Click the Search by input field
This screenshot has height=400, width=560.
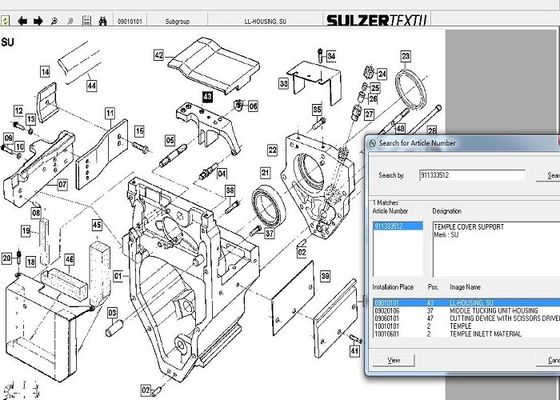coord(472,175)
